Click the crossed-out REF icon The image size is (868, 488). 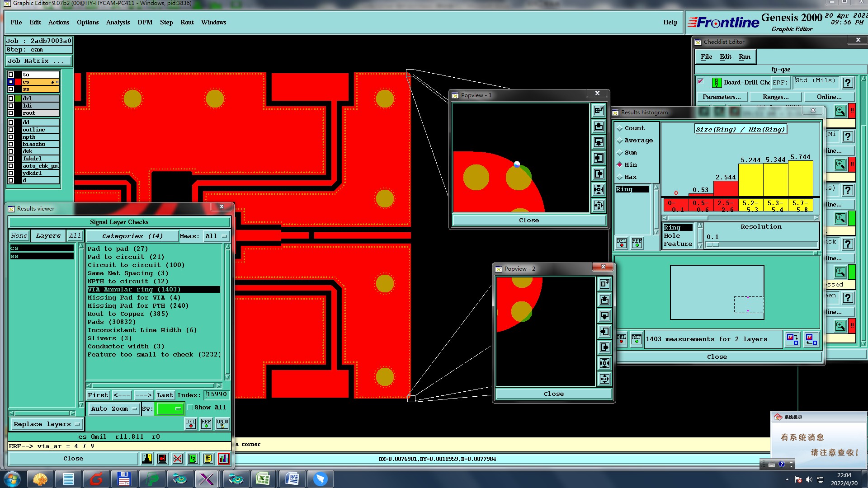click(178, 459)
